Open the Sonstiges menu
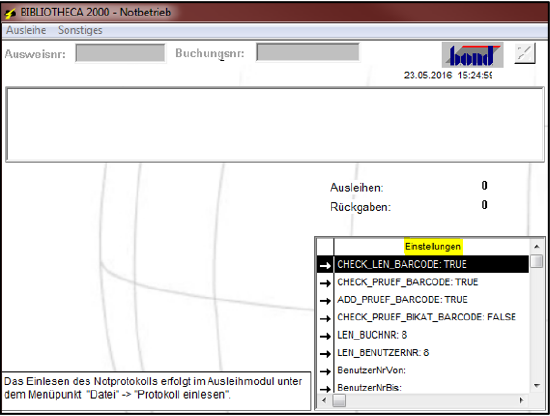This screenshot has width=550, height=416. (x=80, y=30)
